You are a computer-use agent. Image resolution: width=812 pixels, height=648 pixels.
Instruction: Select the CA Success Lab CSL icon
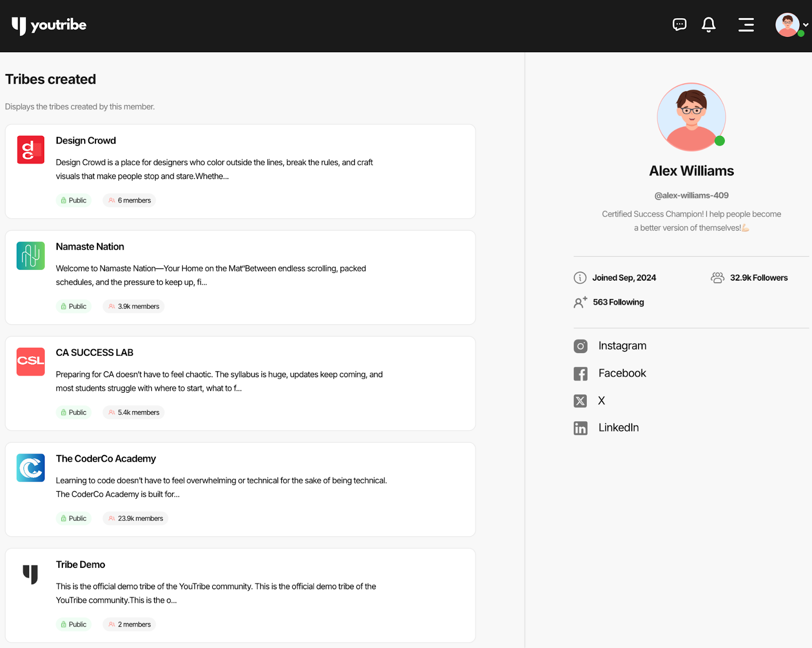click(30, 361)
